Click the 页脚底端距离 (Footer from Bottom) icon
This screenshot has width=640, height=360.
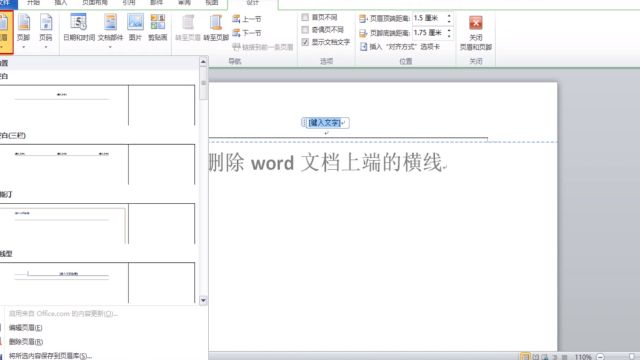(x=363, y=33)
